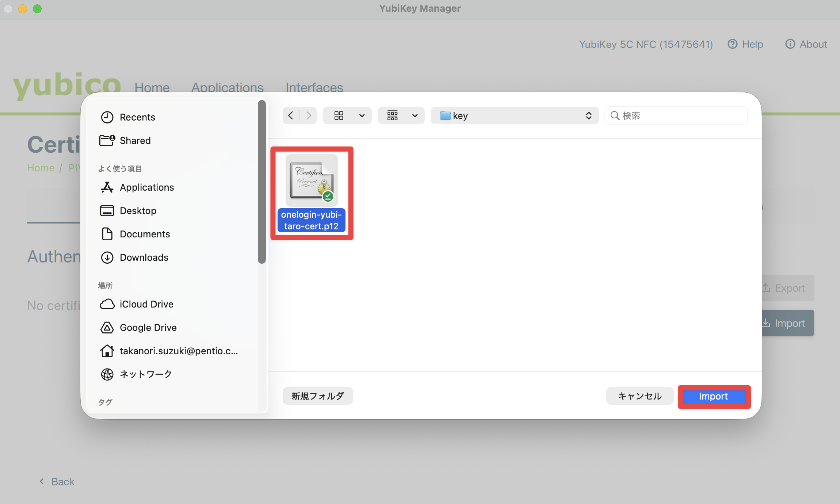
Task: Go Back in YubiKey Manager
Action: coord(57,482)
